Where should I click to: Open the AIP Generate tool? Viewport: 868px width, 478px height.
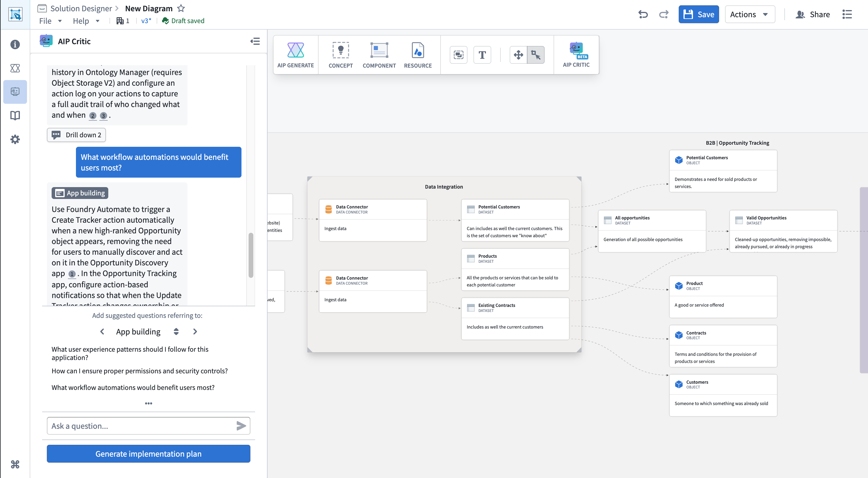pyautogui.click(x=295, y=55)
